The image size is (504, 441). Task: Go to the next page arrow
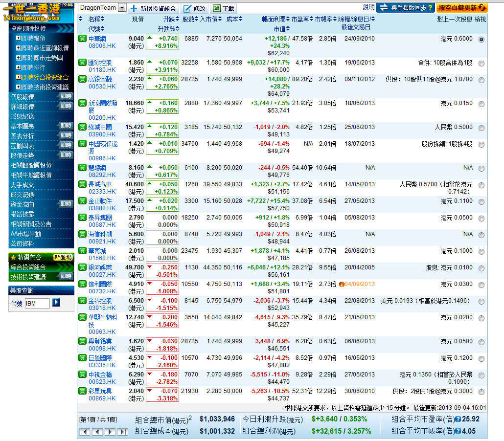click(110, 432)
